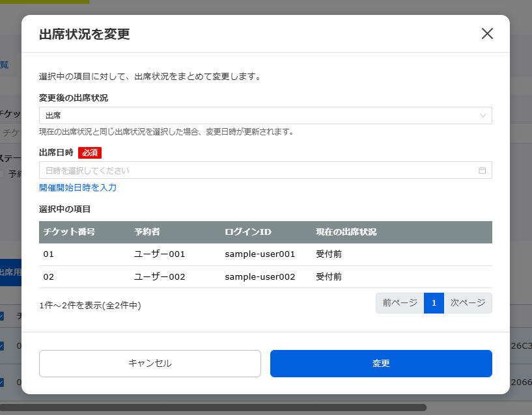Confirm with the blue 変更 button
Viewport: 532px width, 415px height.
click(381, 364)
